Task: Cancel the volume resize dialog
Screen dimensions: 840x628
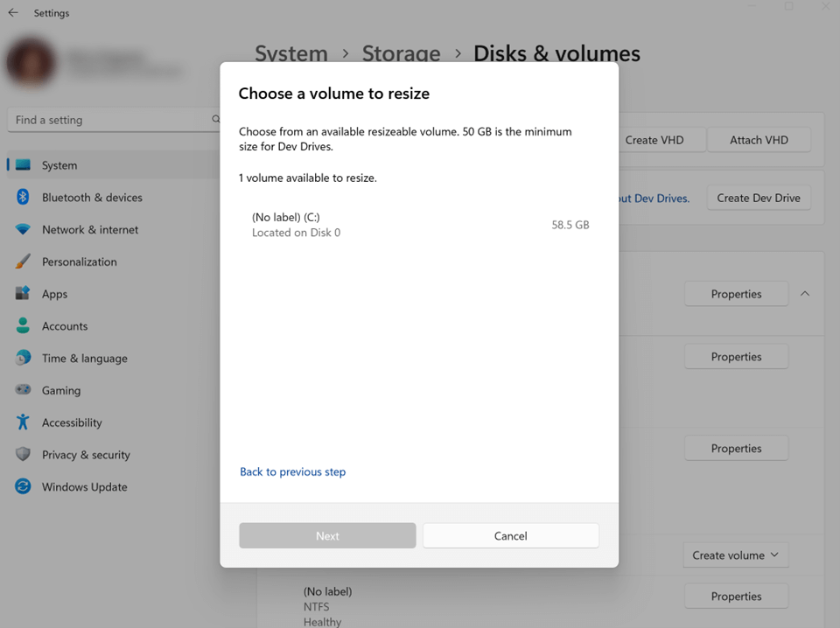Action: tap(510, 535)
